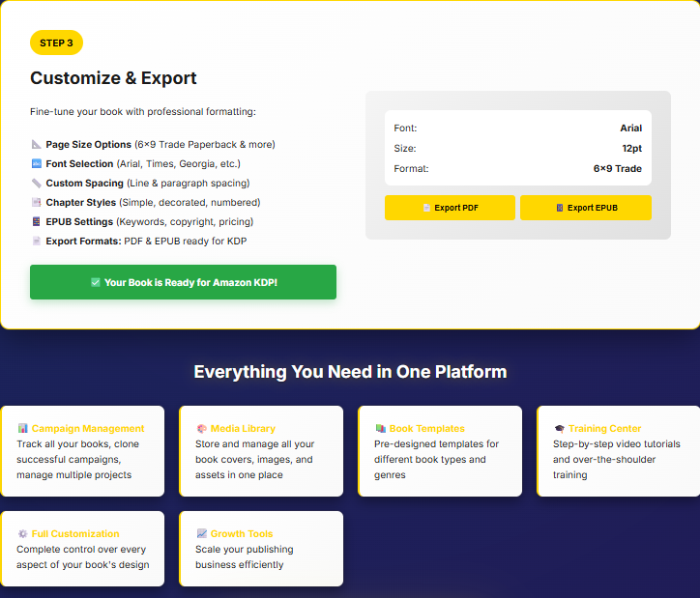Click the 6×9 Trade format value
The height and width of the screenshot is (598, 700).
618,168
